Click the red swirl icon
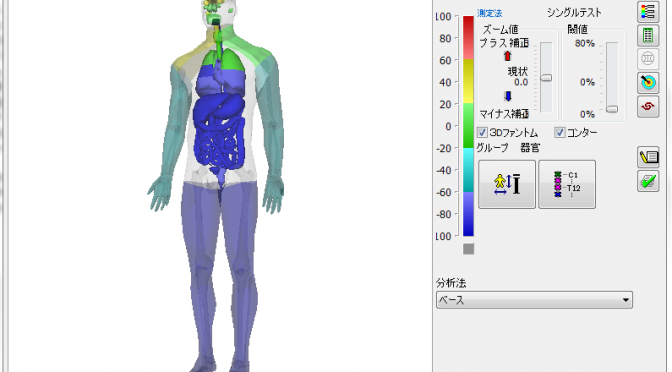The image size is (672, 372). tap(648, 106)
